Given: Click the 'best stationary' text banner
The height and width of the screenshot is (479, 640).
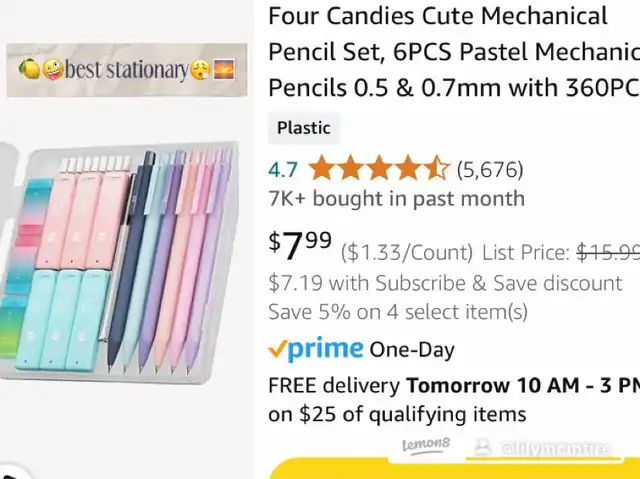Looking at the screenshot, I should click(127, 70).
